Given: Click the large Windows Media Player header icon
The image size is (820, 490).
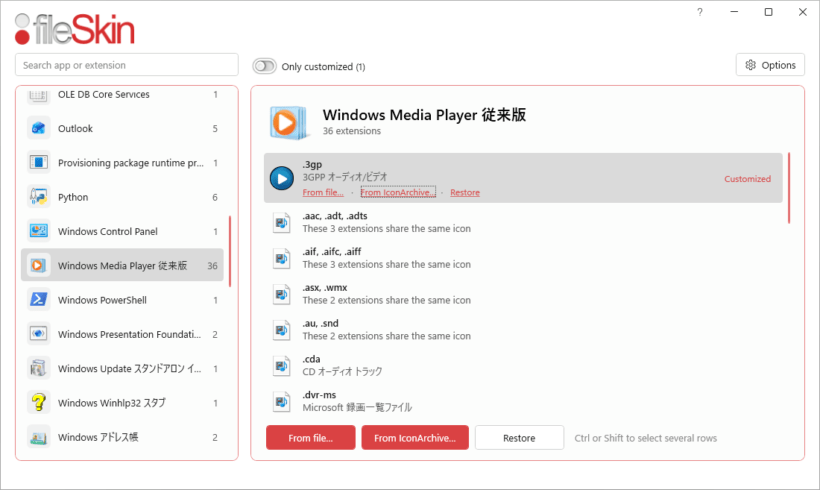Looking at the screenshot, I should point(288,123).
